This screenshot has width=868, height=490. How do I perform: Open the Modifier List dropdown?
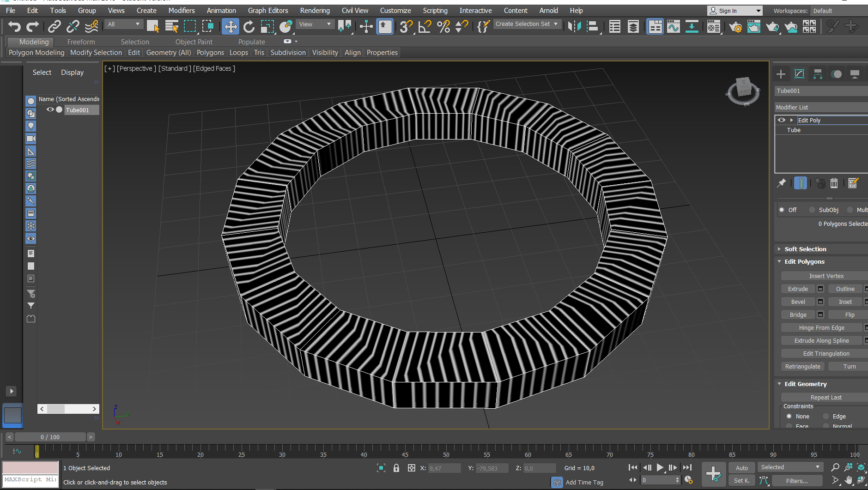(821, 107)
